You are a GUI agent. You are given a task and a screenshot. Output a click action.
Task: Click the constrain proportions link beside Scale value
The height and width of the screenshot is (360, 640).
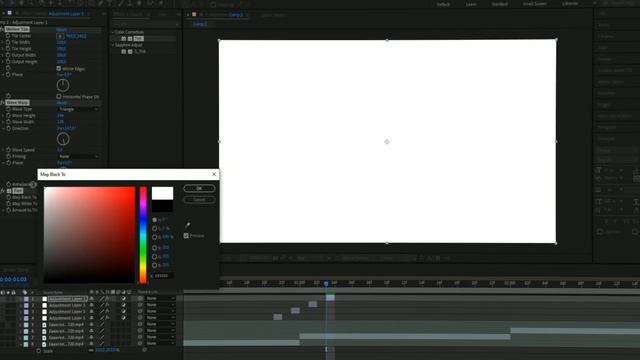tap(91, 350)
